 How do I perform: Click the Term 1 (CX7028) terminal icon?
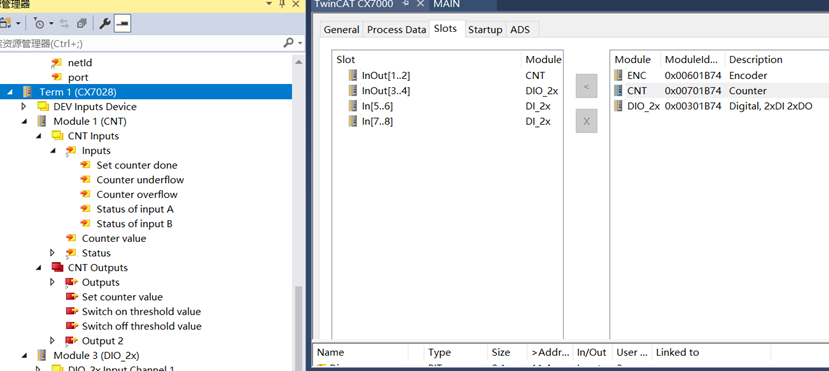click(27, 92)
